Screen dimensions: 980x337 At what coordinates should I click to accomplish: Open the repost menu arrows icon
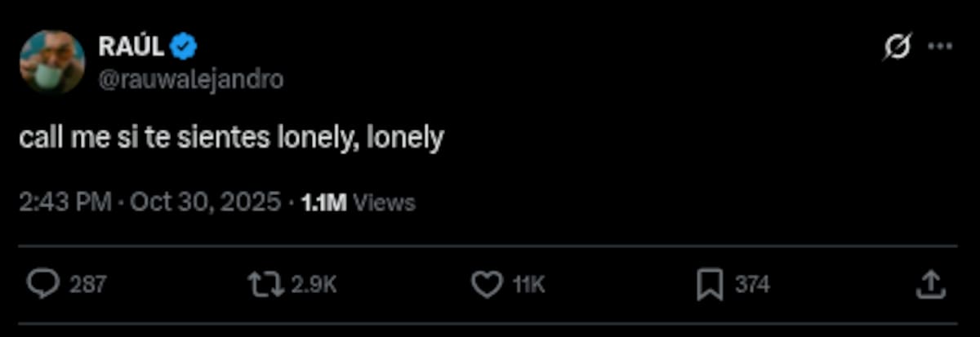(265, 284)
